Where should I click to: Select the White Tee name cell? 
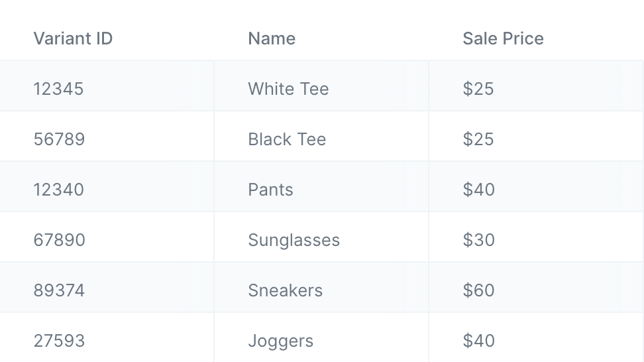pos(321,86)
